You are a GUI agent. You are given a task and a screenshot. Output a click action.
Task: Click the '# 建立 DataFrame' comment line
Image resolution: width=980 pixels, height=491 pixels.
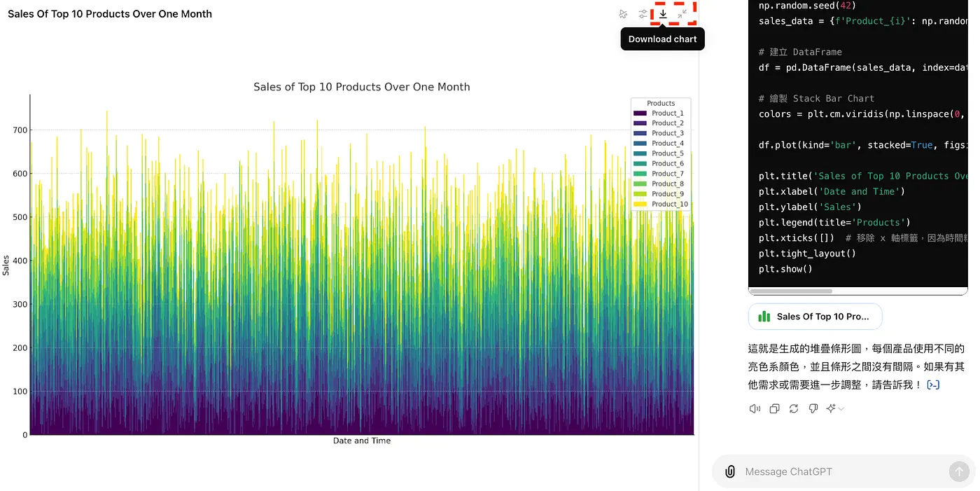coord(800,52)
